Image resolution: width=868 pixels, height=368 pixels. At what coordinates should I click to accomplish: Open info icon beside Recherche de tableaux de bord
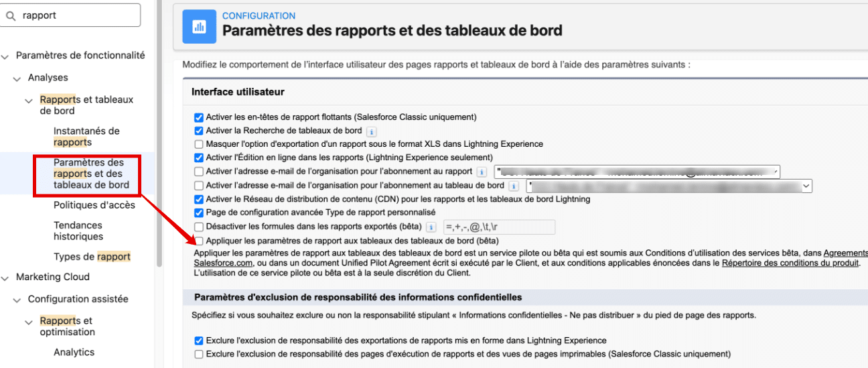pyautogui.click(x=372, y=131)
